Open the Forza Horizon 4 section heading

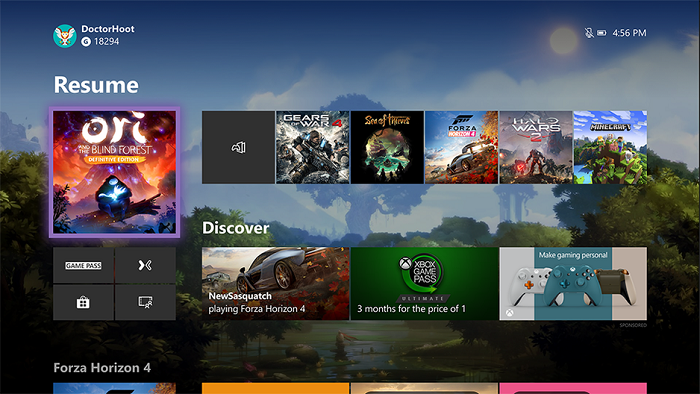click(102, 368)
